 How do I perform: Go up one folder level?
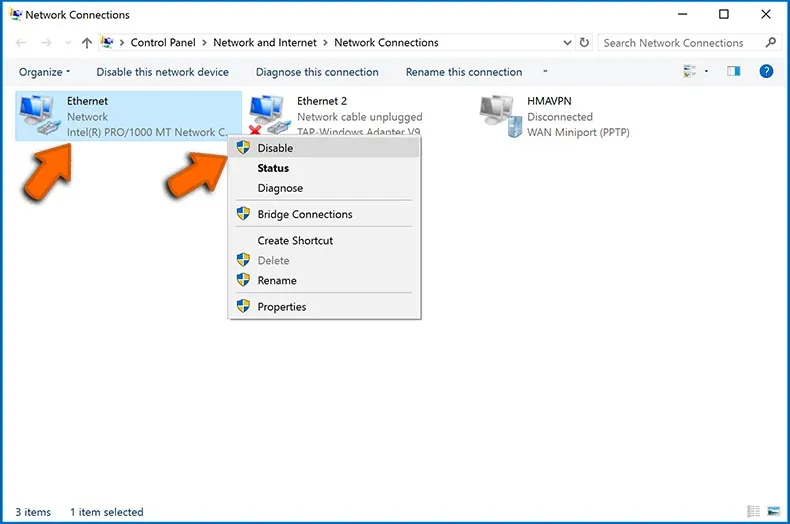pyautogui.click(x=87, y=43)
